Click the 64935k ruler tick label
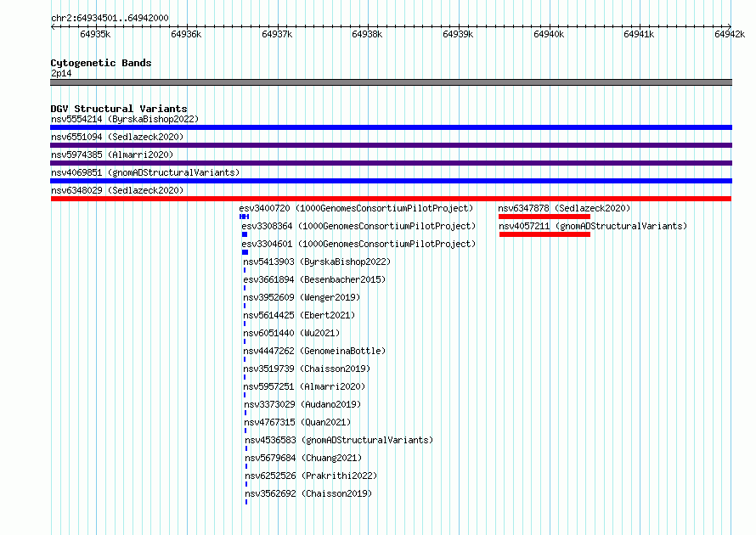The image size is (756, 535). coord(95,34)
